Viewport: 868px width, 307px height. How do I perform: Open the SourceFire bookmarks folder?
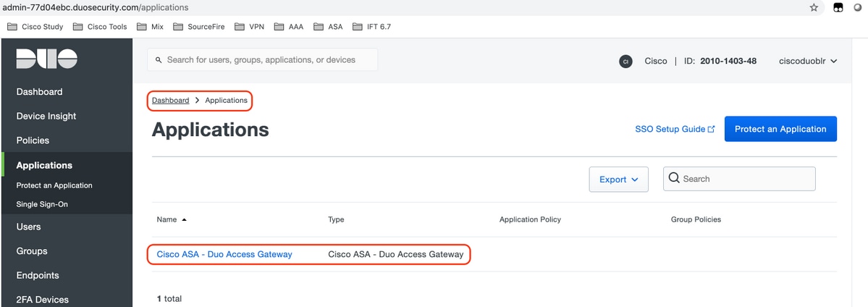[199, 26]
